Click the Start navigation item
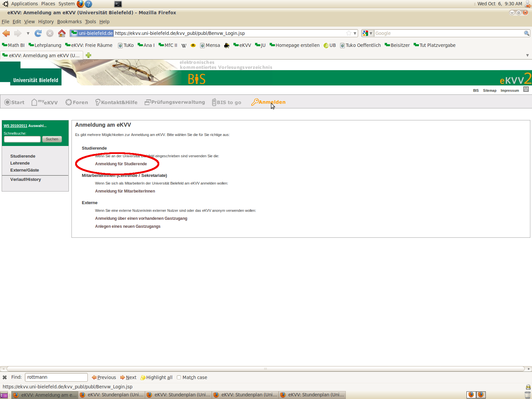 coord(14,102)
